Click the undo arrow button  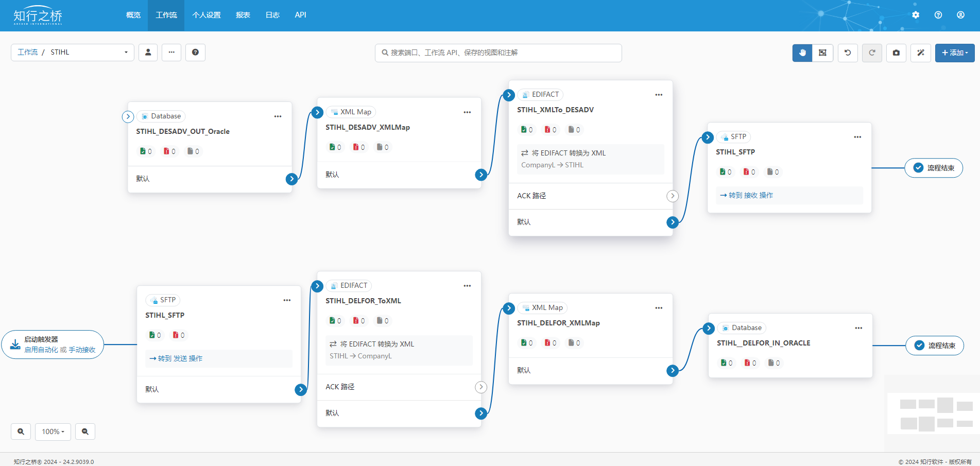point(848,53)
